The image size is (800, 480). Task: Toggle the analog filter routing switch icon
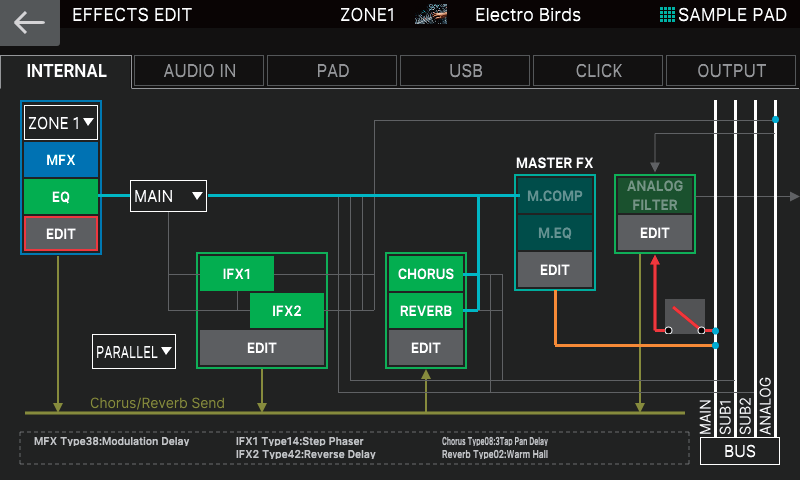(685, 318)
